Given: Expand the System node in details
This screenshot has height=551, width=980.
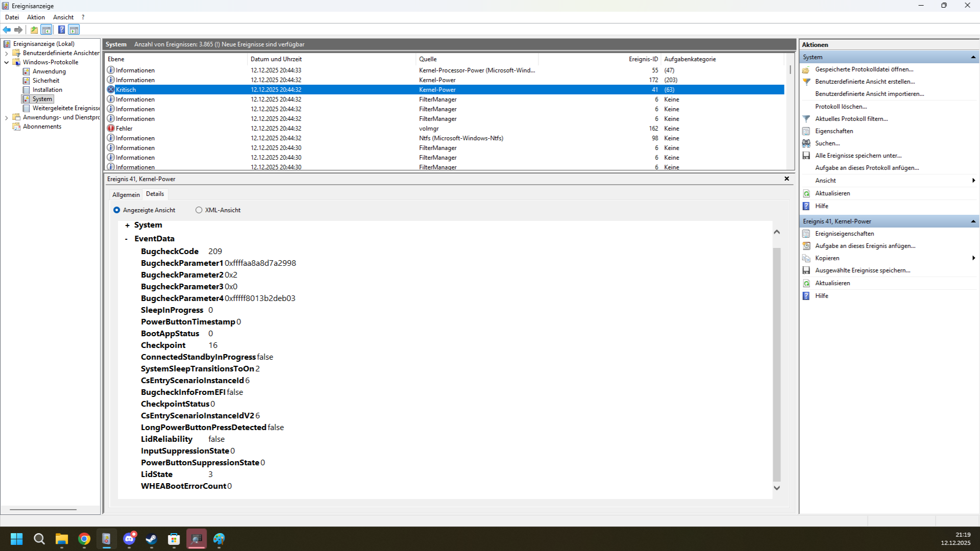Looking at the screenshot, I should click(127, 226).
